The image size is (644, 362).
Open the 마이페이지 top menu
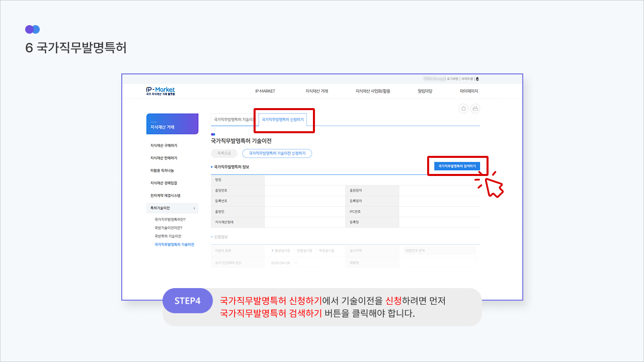coord(468,91)
